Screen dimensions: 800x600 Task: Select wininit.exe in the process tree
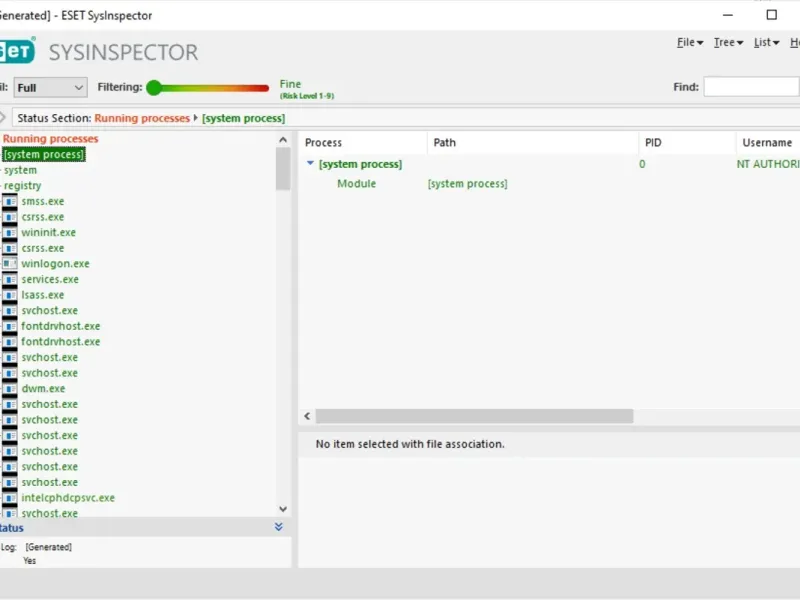48,233
